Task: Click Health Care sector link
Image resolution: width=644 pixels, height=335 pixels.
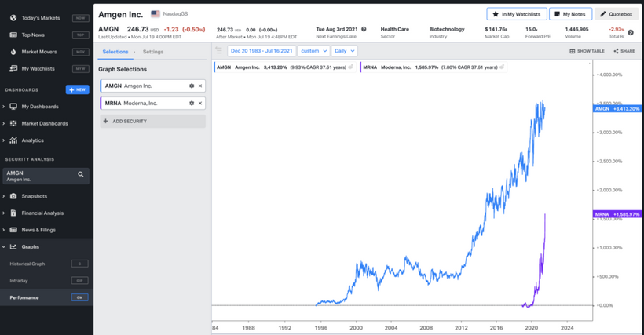Action: tap(395, 29)
